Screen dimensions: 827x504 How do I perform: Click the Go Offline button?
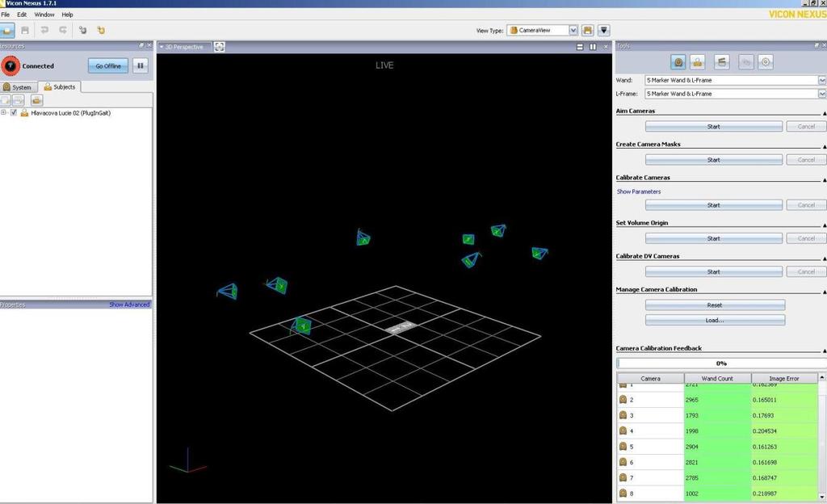(108, 66)
